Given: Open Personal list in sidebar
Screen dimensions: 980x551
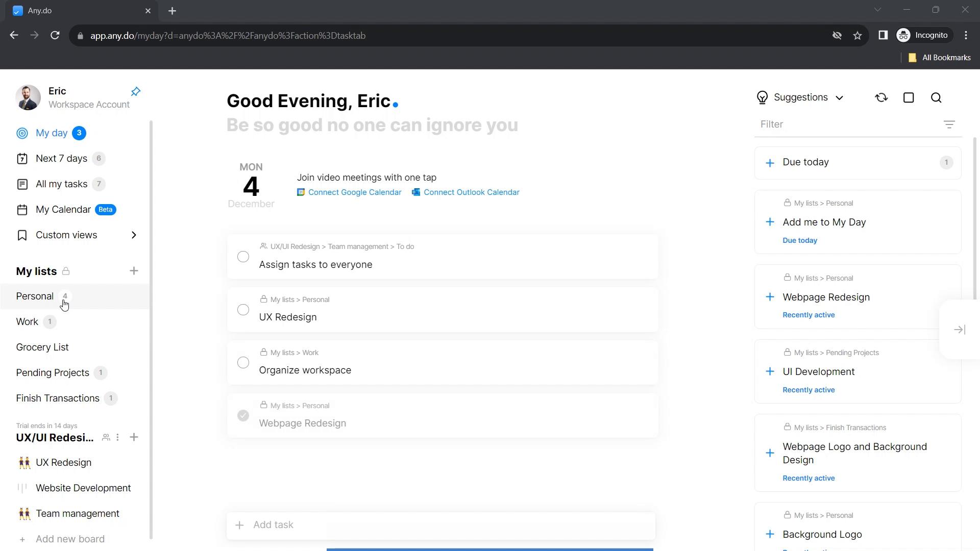Looking at the screenshot, I should [34, 296].
